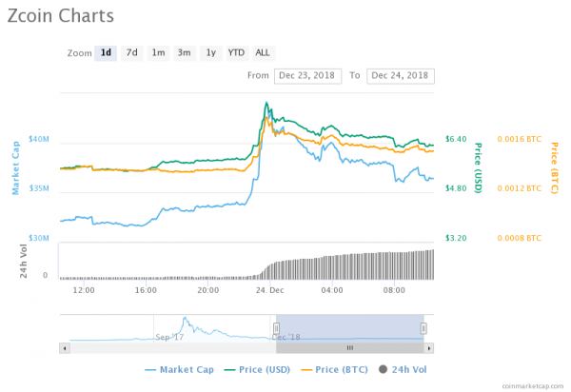Click the 08:00 time axis label

pos(394,290)
